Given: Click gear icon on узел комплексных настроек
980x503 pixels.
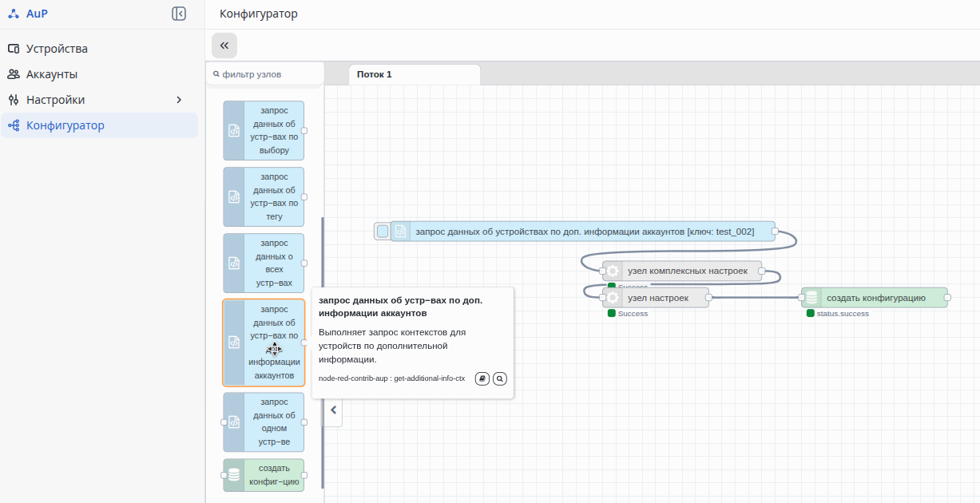Looking at the screenshot, I should (x=613, y=271).
